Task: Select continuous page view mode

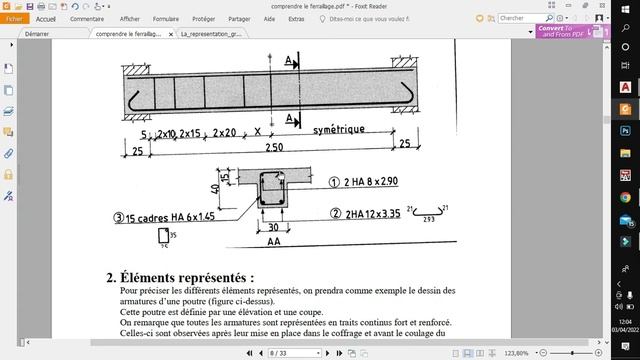Action: pos(468,353)
